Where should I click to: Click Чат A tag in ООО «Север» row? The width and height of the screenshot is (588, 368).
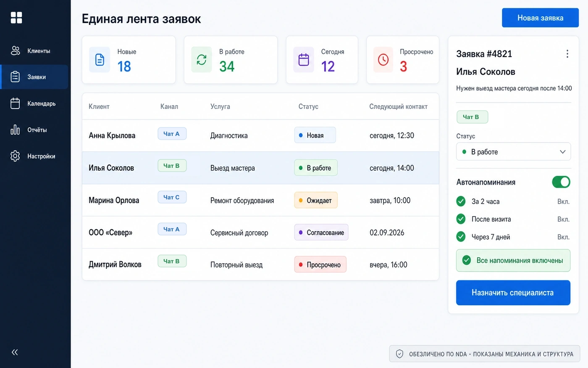172,229
